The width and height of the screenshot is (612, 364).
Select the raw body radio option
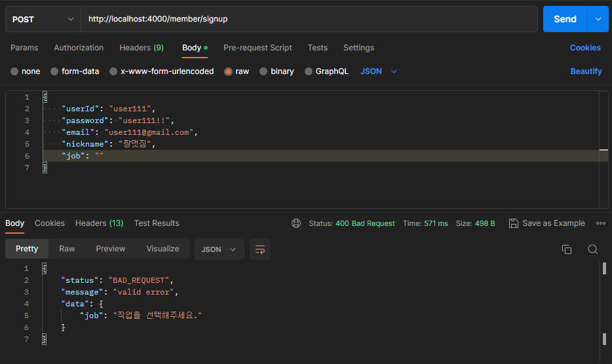click(228, 71)
